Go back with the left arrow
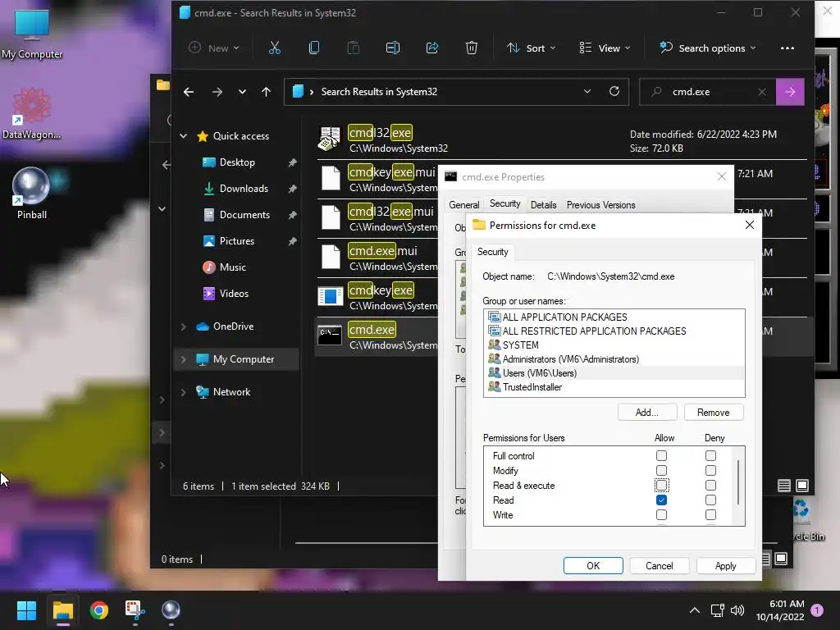This screenshot has height=630, width=840. (189, 92)
